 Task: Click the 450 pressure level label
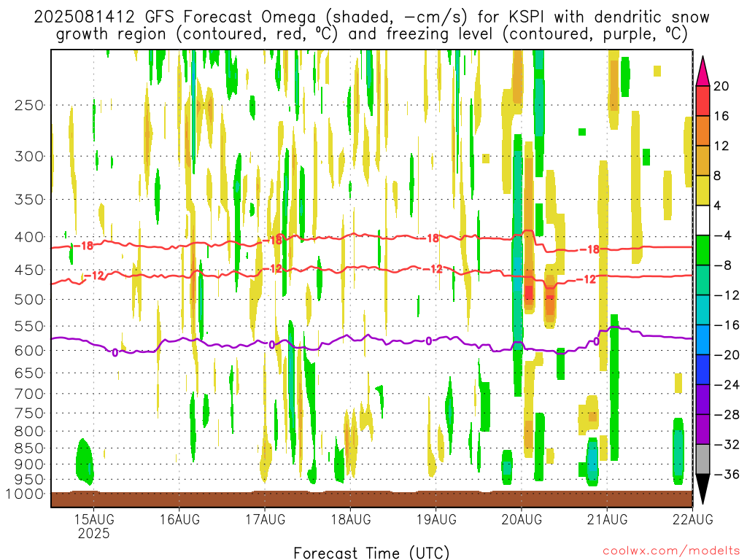click(x=29, y=270)
